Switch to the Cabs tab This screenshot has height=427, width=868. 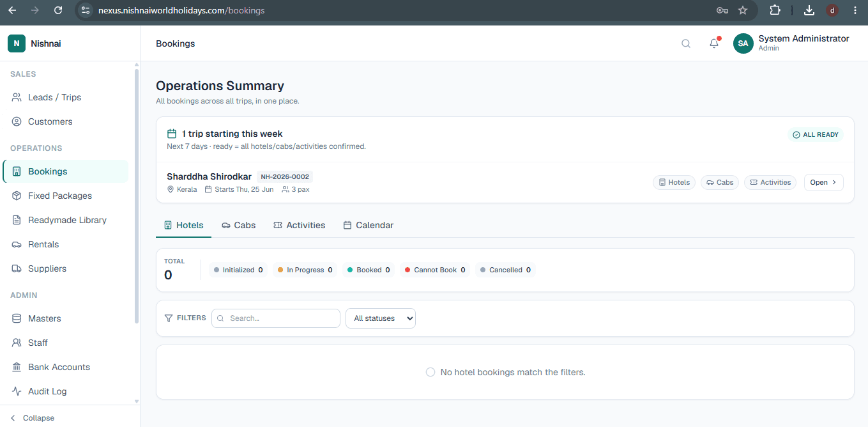coord(238,225)
